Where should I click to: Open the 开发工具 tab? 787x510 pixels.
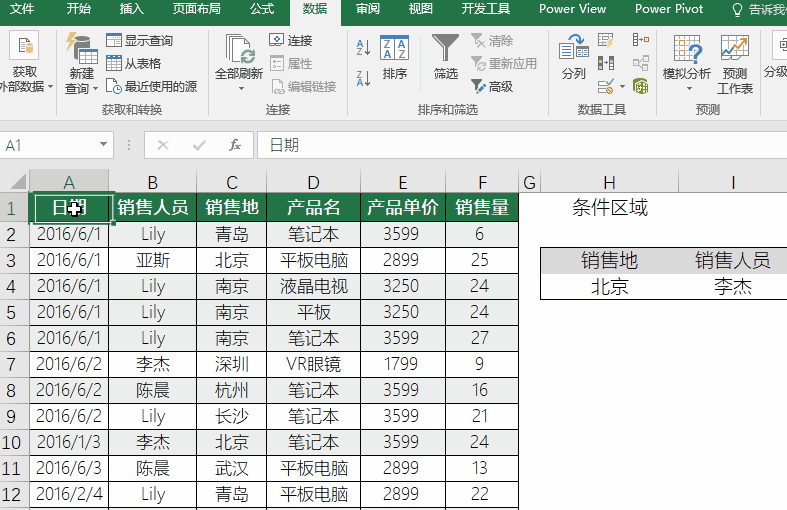pyautogui.click(x=485, y=9)
